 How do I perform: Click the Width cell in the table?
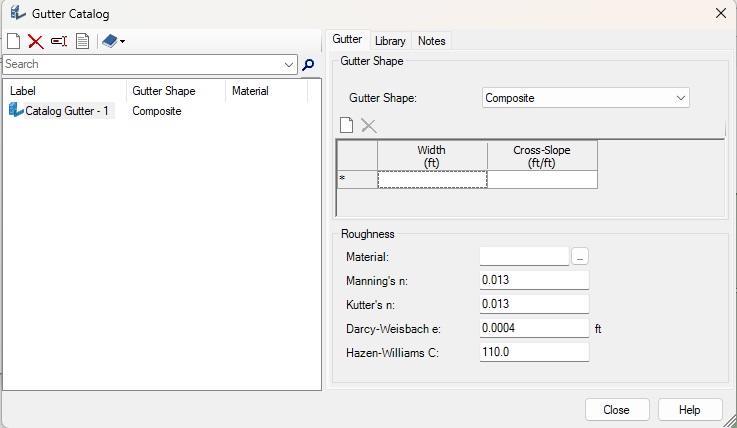tap(432, 180)
